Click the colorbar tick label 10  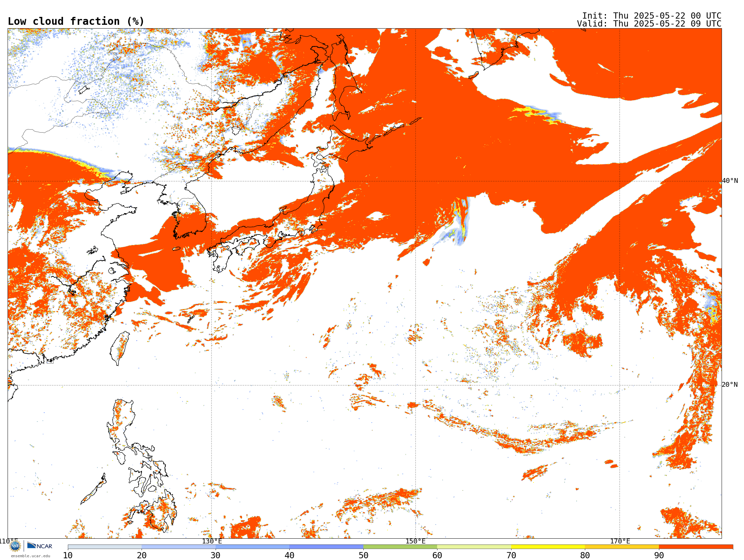pos(68,556)
